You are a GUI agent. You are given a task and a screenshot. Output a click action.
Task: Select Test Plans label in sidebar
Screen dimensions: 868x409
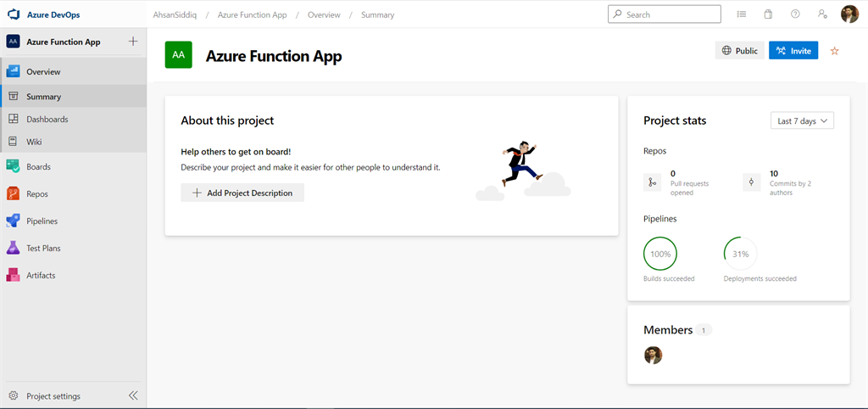coord(44,249)
